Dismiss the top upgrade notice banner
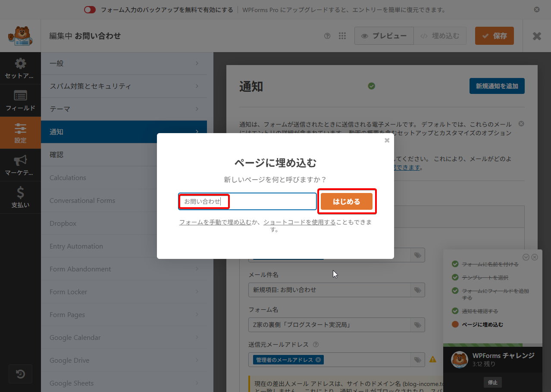Screen dimensions: 551x392 coord(536,9)
